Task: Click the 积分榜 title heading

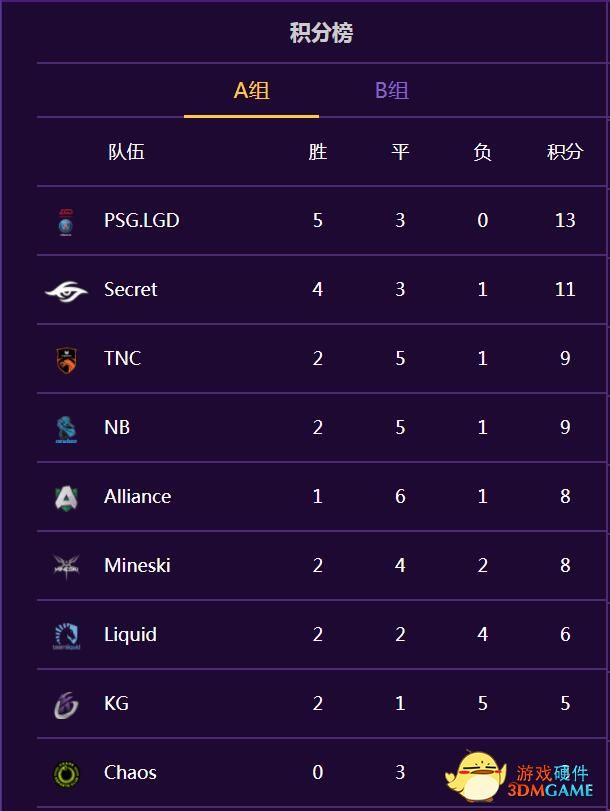Action: pyautogui.click(x=321, y=33)
